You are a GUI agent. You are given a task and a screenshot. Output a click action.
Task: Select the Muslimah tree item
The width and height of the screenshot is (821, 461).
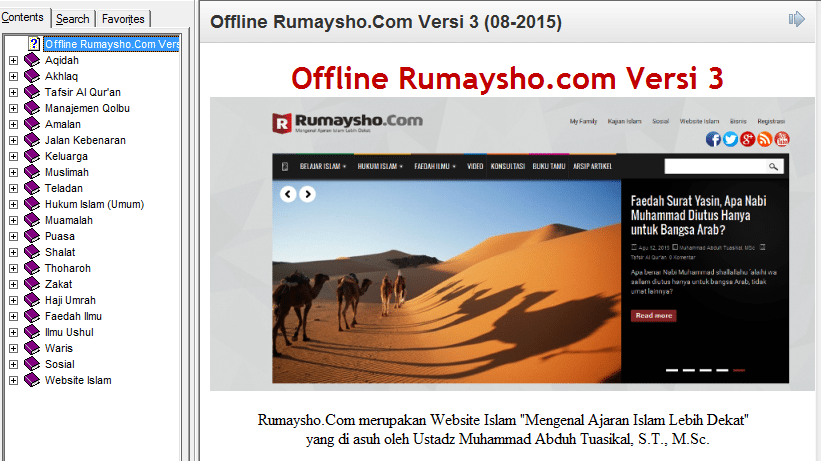(66, 172)
